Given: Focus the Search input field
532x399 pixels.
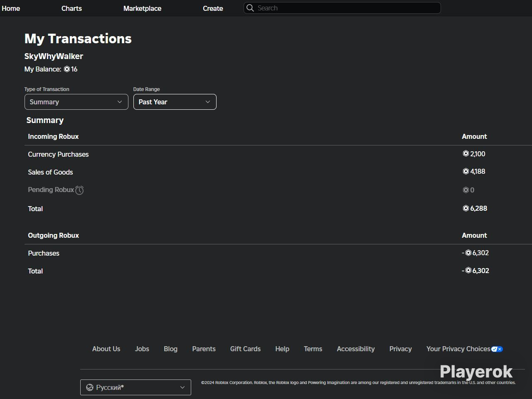Looking at the screenshot, I should tap(342, 8).
